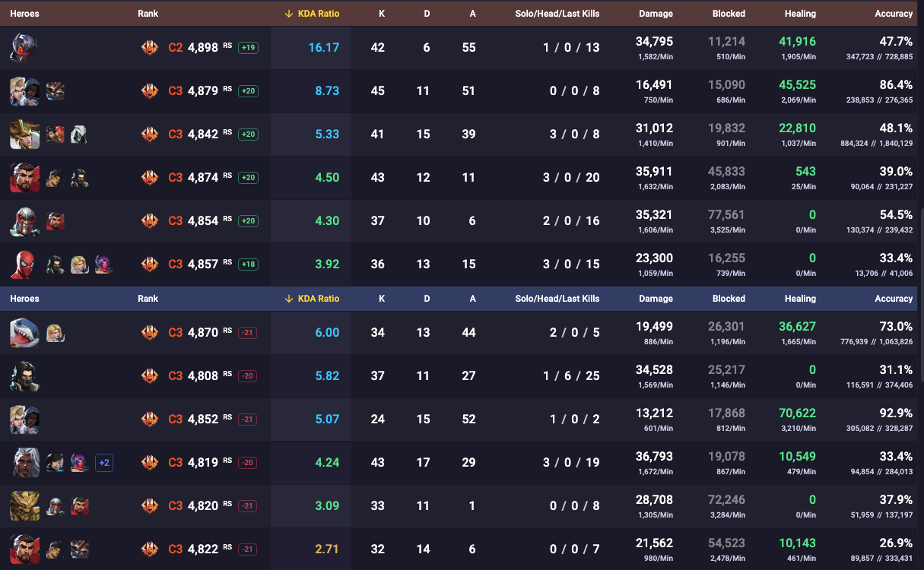Sort winning team by Healing column
Viewport: 924px width, 570px height.
click(x=800, y=14)
